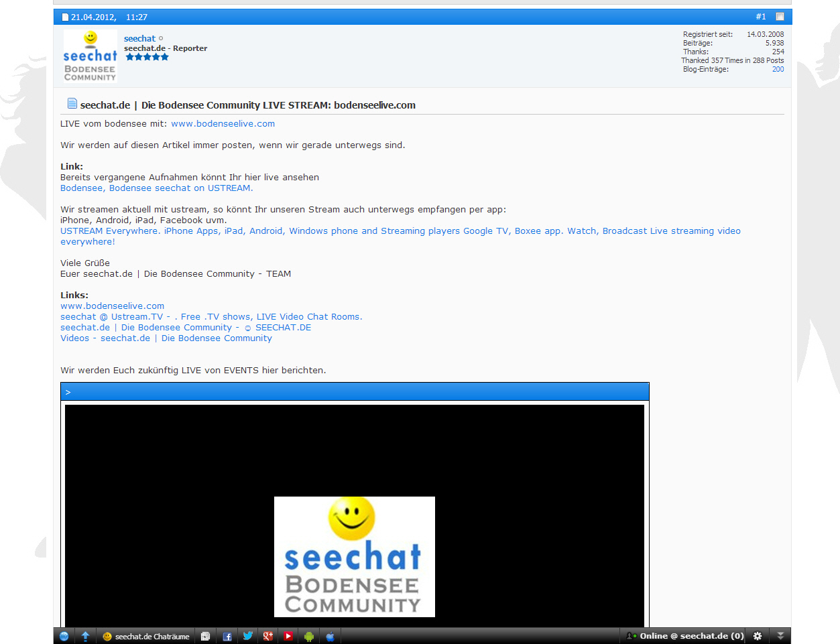
Task: Click the Beiträge count 5.938
Action: click(x=775, y=43)
